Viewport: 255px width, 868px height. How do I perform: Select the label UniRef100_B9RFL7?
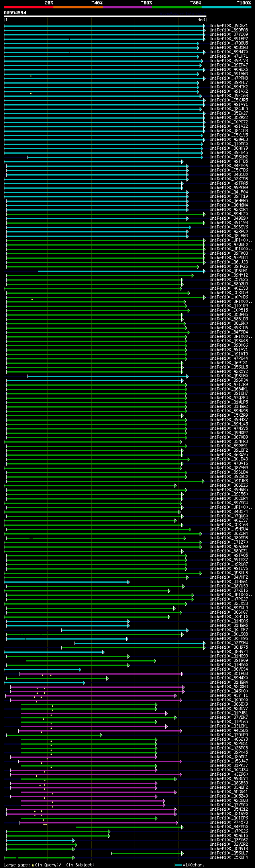point(229,83)
